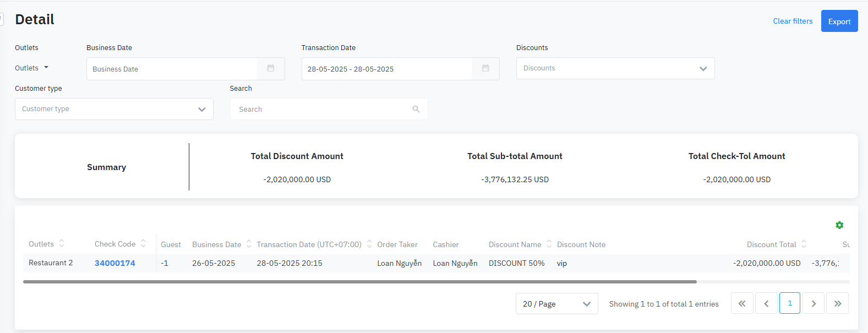Click the Export button
868x333 pixels.
tap(839, 21)
